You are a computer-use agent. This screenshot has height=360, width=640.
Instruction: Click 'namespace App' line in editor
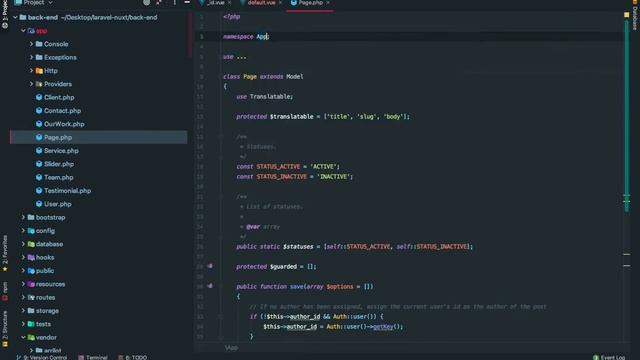pos(246,37)
